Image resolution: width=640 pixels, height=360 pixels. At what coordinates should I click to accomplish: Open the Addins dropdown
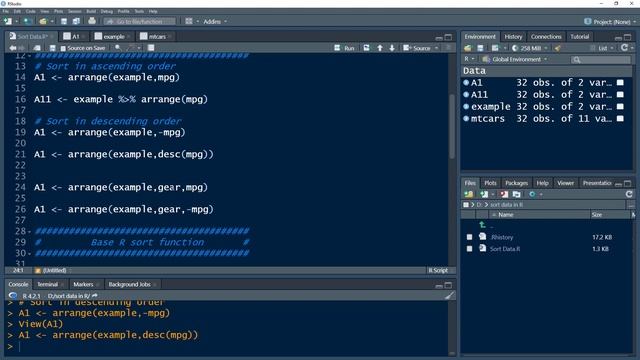click(215, 21)
